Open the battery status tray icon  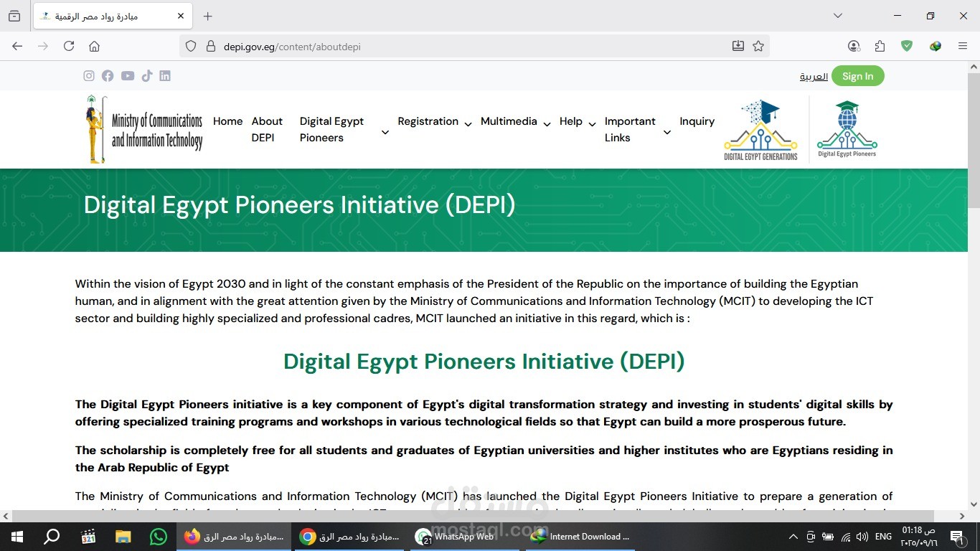pyautogui.click(x=828, y=537)
